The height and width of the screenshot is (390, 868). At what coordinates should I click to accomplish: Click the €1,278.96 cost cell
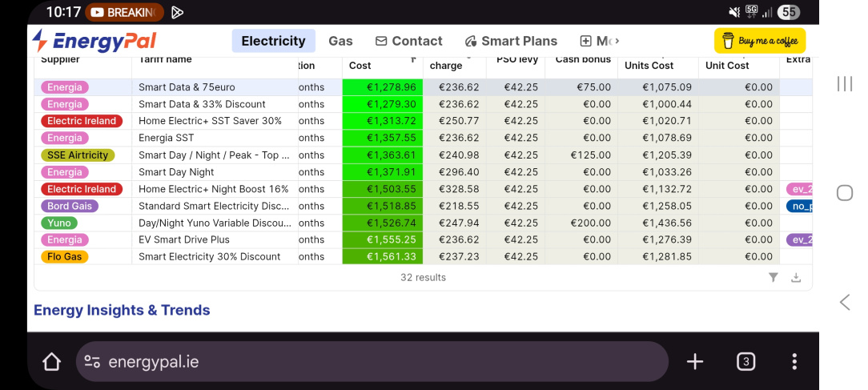pos(383,87)
